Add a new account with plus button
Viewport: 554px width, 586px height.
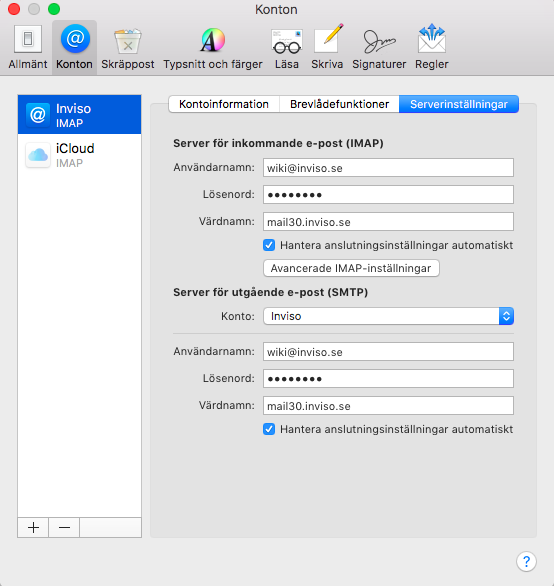tap(33, 527)
